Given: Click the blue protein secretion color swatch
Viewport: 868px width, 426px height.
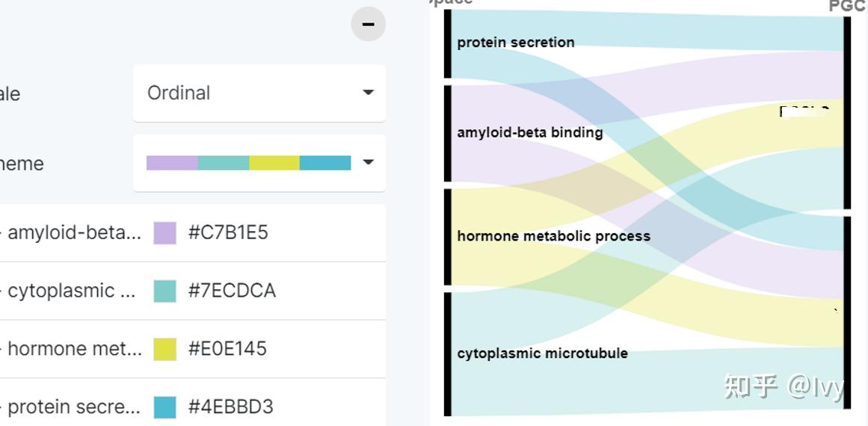Looking at the screenshot, I should coord(164,407).
